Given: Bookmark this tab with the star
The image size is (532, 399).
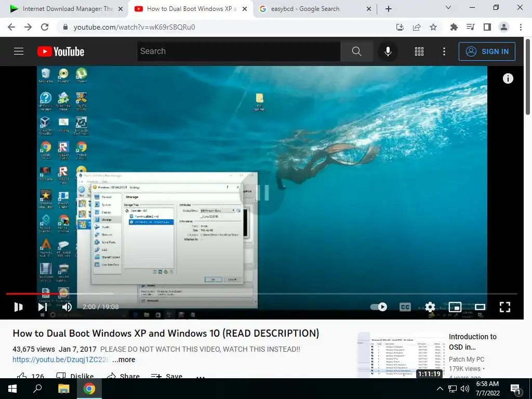Looking at the screenshot, I should 433,27.
